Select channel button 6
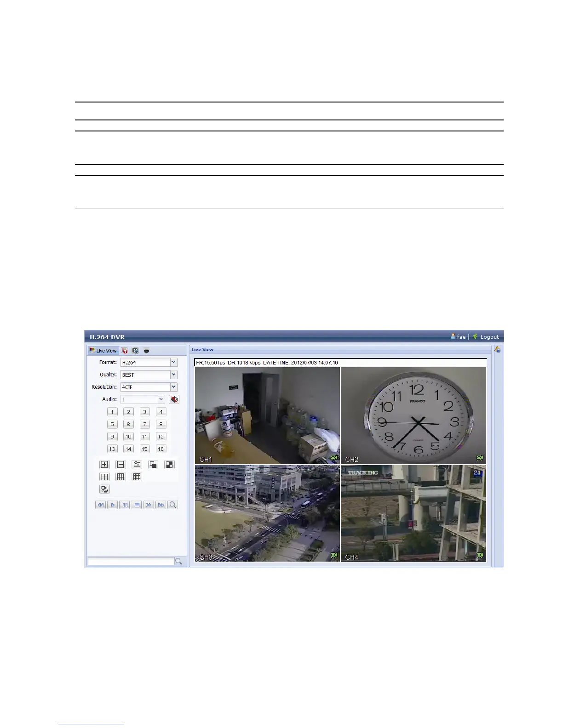 (x=128, y=424)
